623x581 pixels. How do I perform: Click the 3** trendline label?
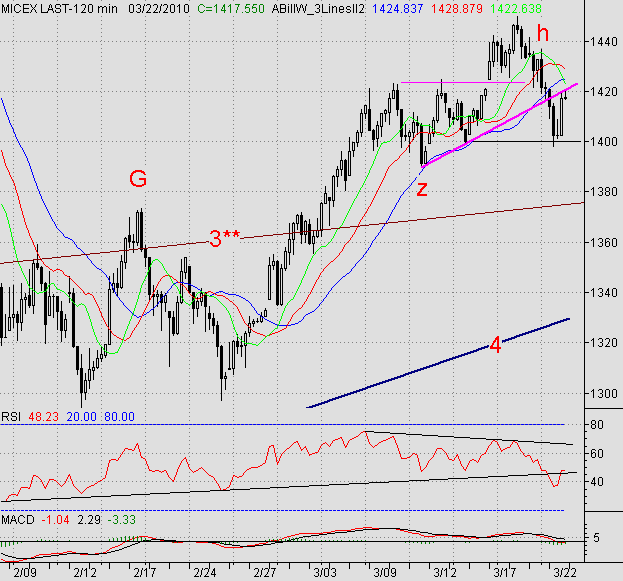224,238
